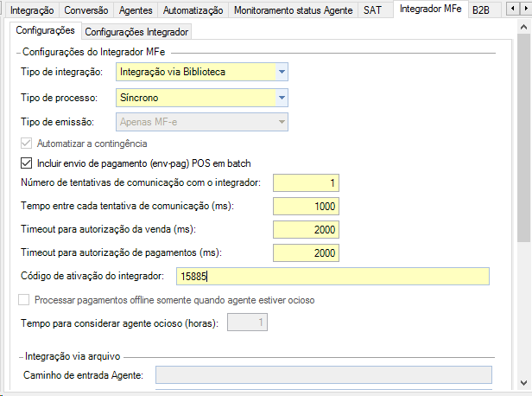Switch to the Conversão tab

(86, 10)
